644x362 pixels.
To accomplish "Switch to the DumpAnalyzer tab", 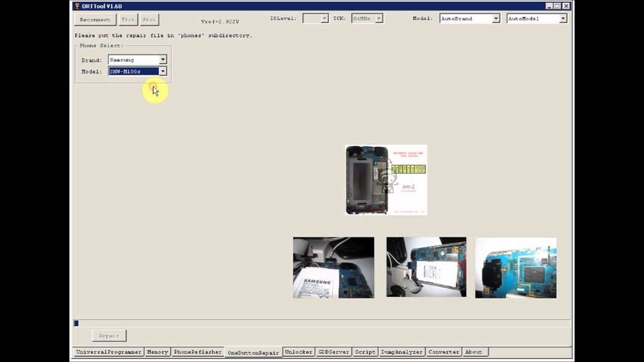I will coord(401,352).
